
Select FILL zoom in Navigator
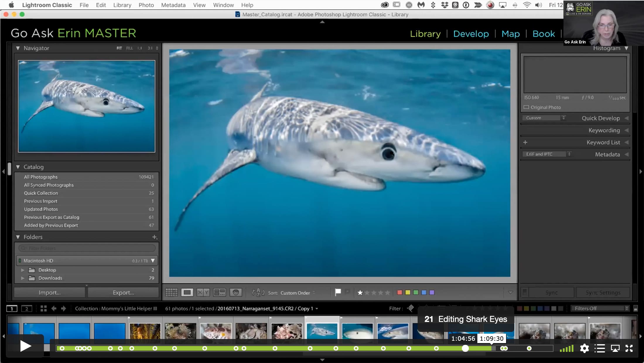click(129, 48)
